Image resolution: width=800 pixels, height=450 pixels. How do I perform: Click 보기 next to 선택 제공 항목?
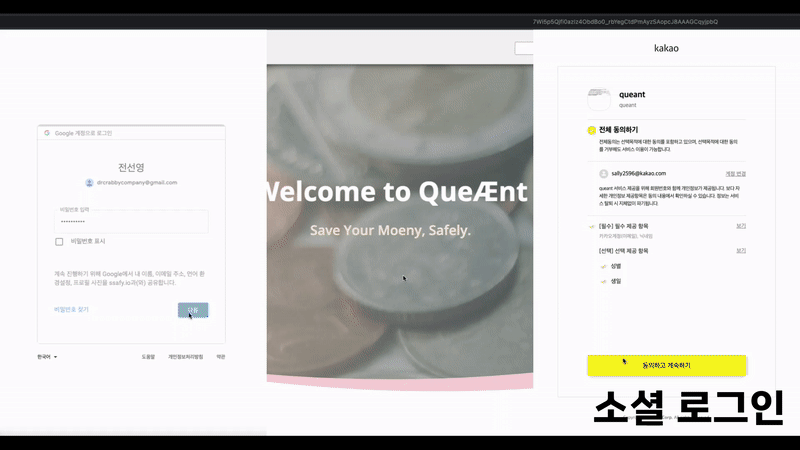[x=741, y=251]
